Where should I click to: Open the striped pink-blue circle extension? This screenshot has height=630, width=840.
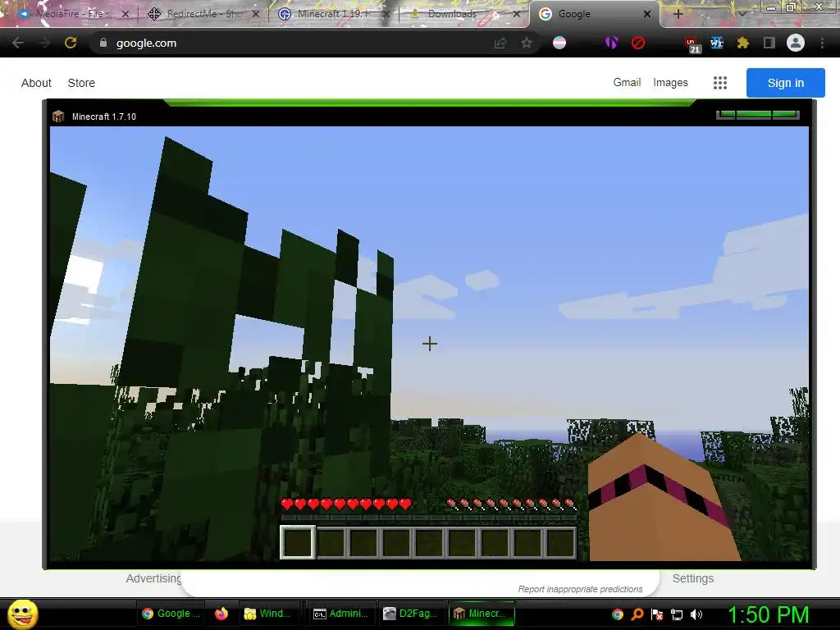(559, 43)
